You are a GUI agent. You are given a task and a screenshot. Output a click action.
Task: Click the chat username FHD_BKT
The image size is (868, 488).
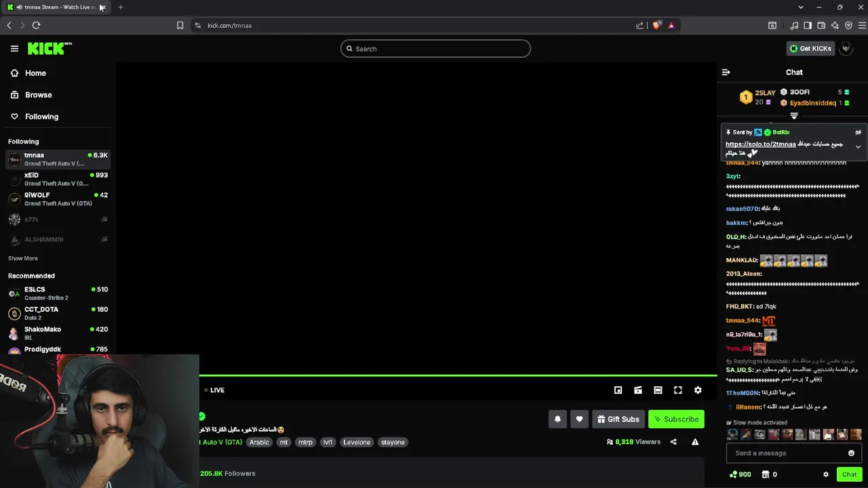740,306
